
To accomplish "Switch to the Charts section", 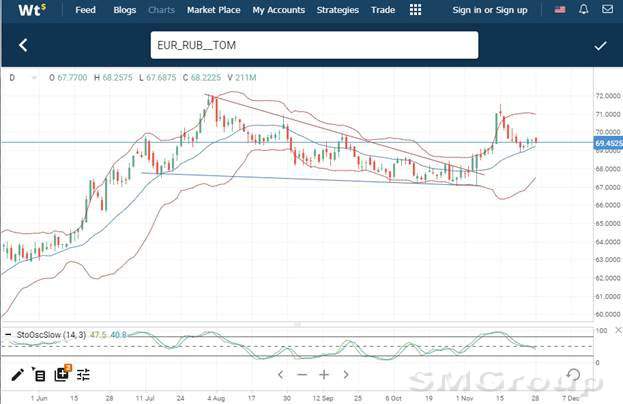I will pyautogui.click(x=161, y=10).
